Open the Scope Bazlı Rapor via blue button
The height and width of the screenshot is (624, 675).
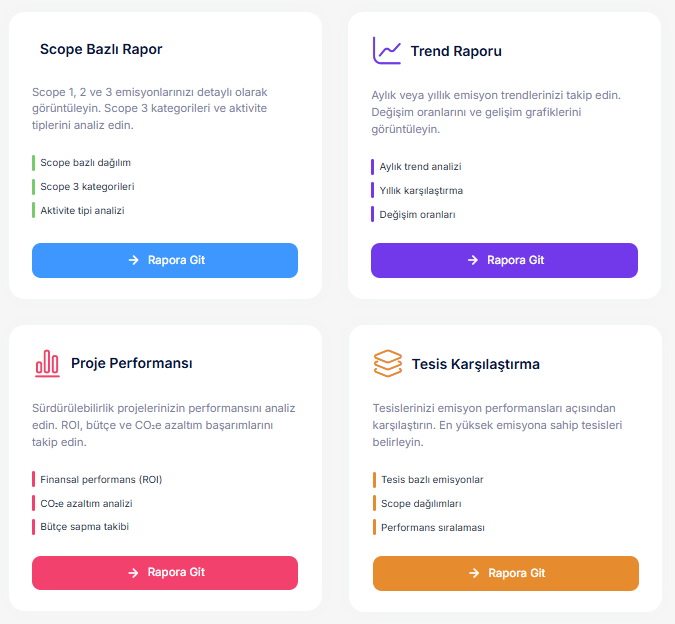[165, 260]
